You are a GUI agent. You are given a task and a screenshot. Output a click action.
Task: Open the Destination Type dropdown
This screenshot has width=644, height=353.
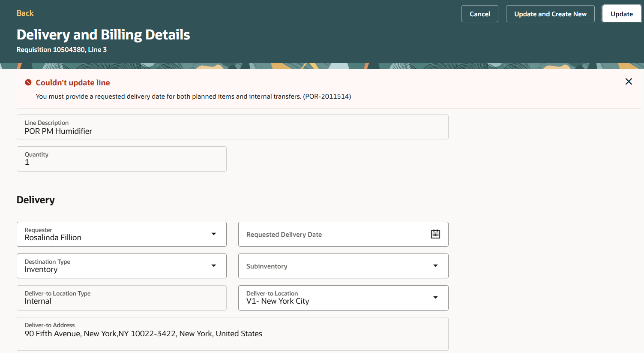click(214, 266)
